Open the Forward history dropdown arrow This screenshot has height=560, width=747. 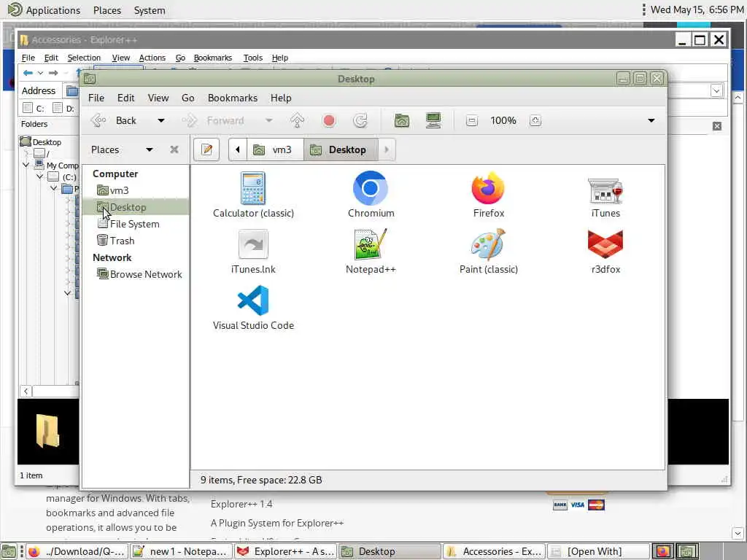tap(268, 120)
